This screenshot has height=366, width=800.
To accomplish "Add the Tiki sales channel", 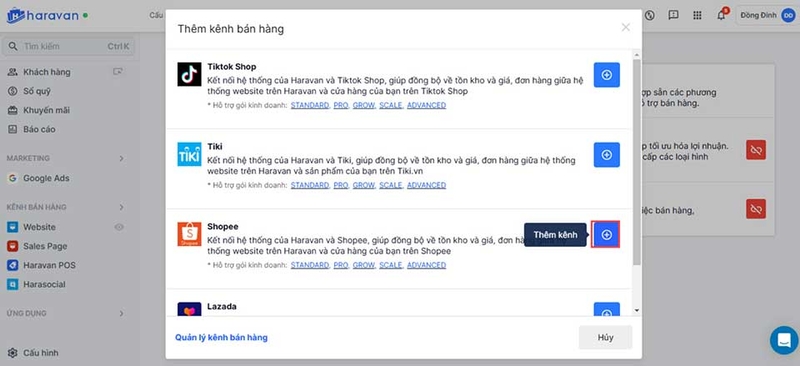I will click(x=607, y=155).
